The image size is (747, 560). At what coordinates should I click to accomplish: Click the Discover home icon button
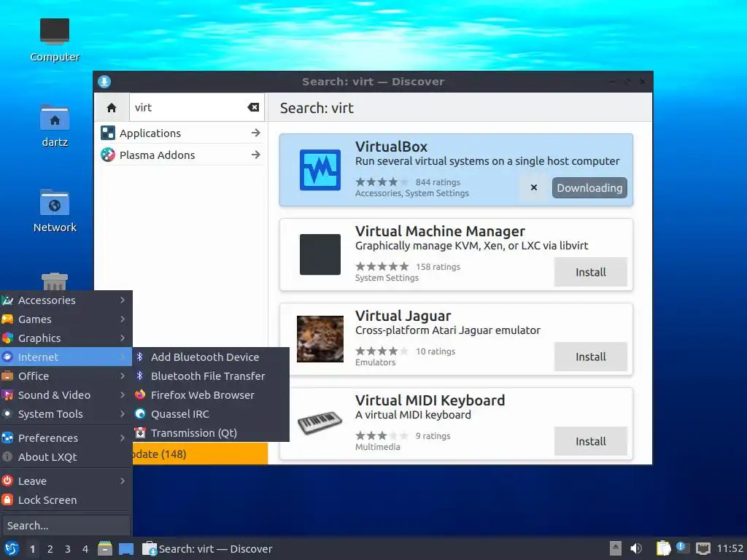pyautogui.click(x=112, y=108)
